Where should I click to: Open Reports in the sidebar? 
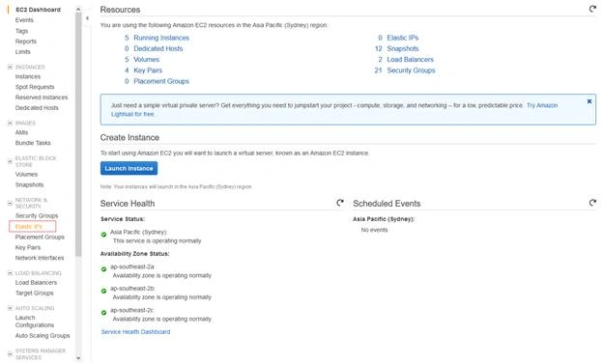pyautogui.click(x=26, y=42)
